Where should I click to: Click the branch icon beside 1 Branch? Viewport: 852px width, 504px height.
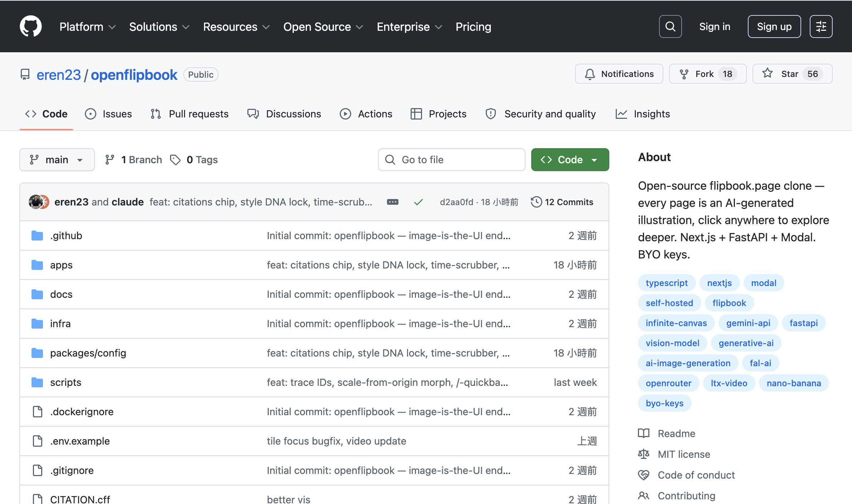[x=110, y=160]
